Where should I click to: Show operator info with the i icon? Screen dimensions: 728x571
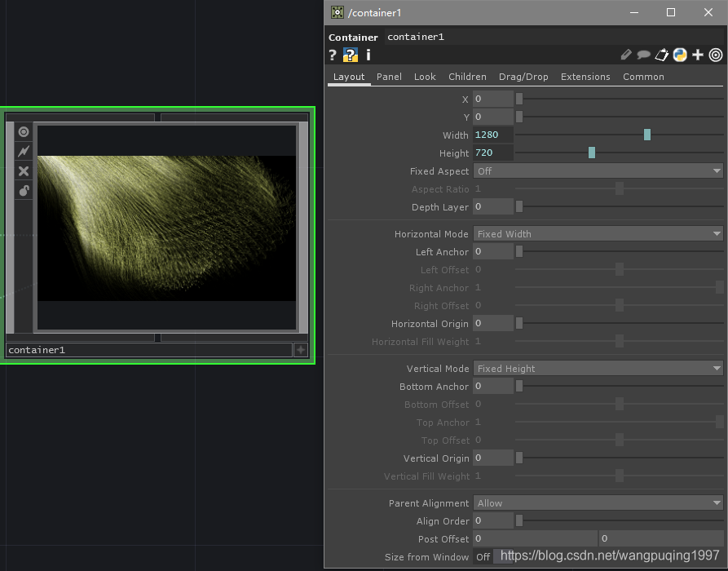point(368,55)
